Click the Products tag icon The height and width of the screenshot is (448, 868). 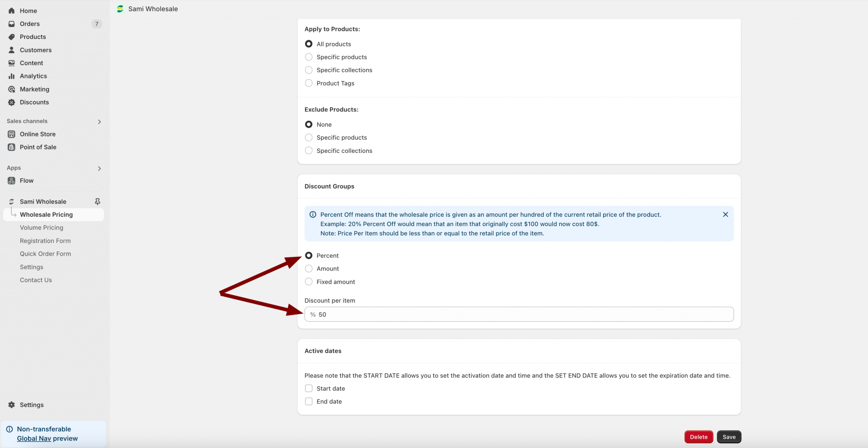11,37
